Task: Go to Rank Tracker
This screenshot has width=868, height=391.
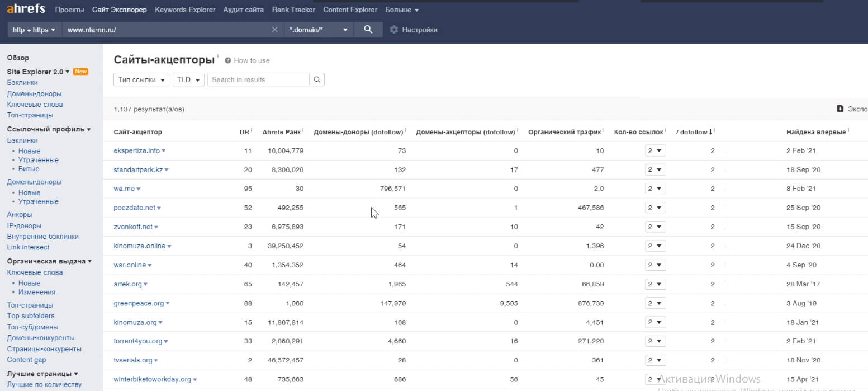Action: click(x=293, y=10)
